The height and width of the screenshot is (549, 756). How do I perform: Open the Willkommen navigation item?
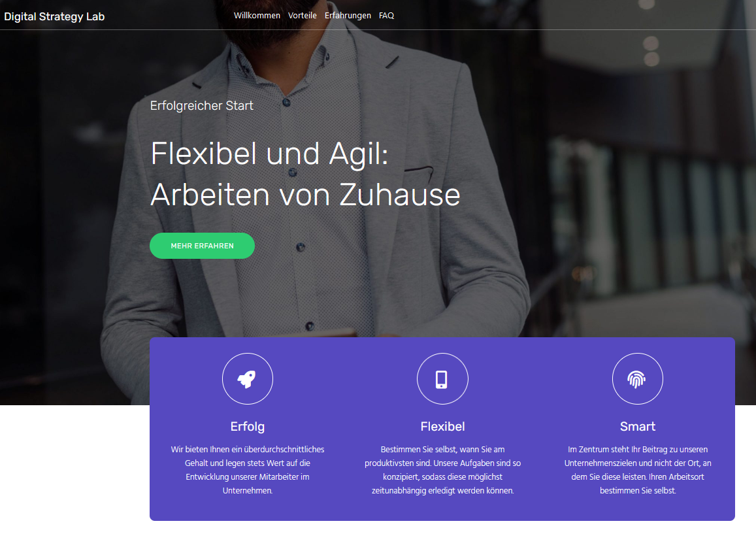point(257,16)
